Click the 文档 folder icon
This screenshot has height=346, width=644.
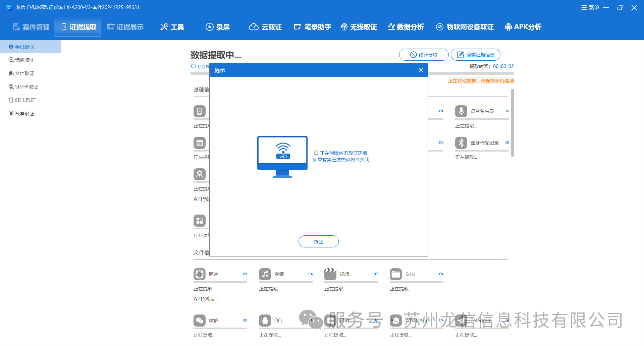tap(395, 274)
